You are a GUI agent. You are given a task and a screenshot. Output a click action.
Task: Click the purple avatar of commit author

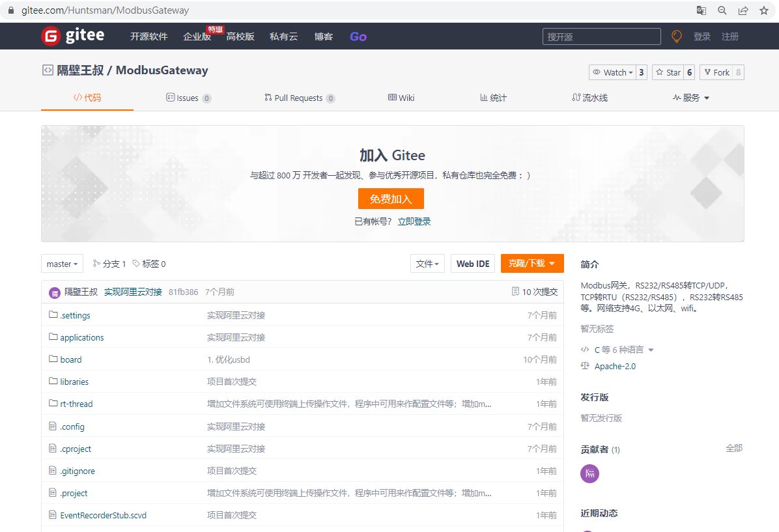coord(55,292)
